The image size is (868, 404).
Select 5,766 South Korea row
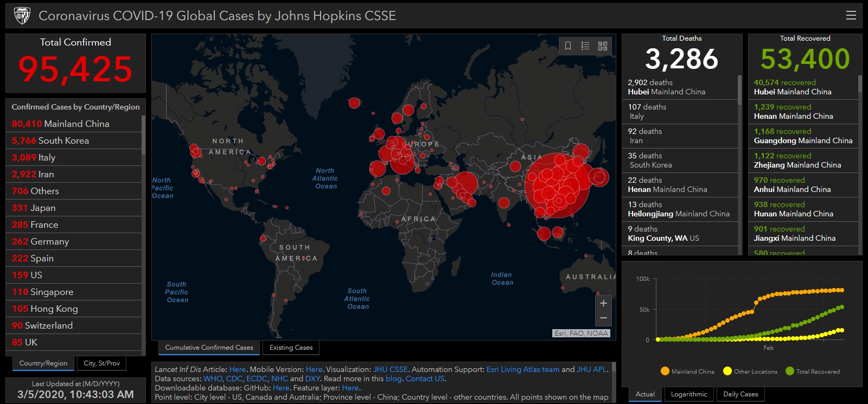(x=74, y=140)
